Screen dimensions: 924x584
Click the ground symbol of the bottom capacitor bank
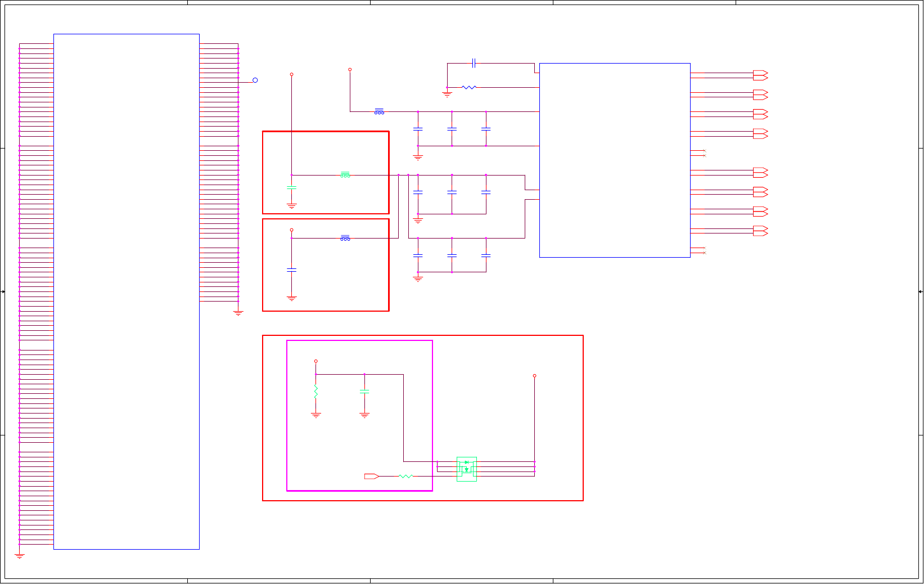(418, 278)
